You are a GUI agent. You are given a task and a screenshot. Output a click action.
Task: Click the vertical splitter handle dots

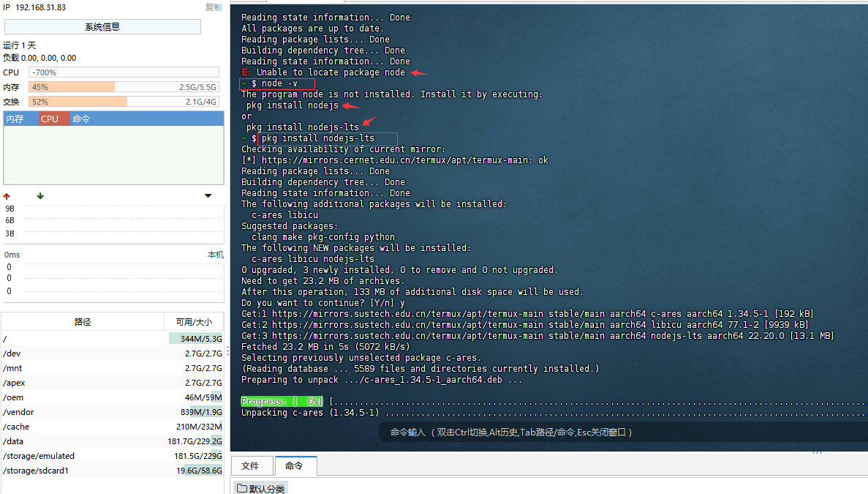click(x=227, y=351)
